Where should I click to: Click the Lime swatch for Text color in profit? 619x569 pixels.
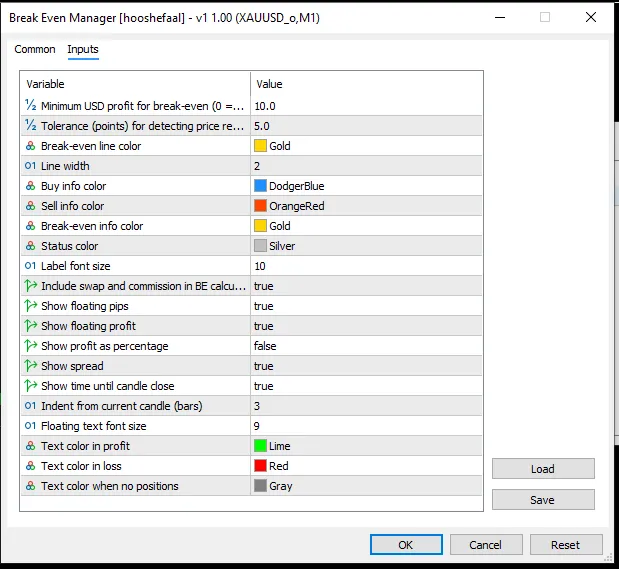[x=260, y=446]
